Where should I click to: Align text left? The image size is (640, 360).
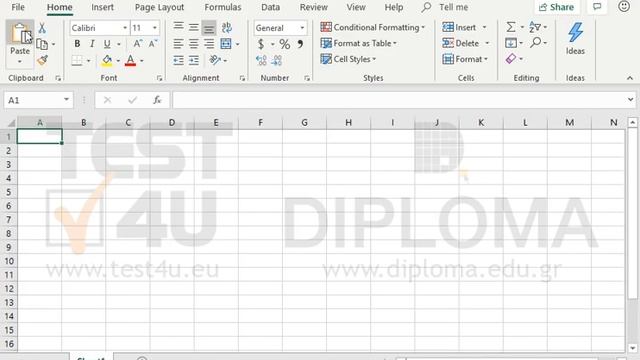(x=178, y=44)
